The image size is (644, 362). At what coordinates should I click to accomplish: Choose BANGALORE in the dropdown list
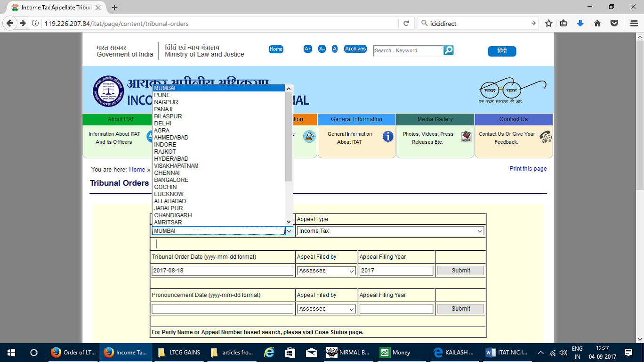171,180
